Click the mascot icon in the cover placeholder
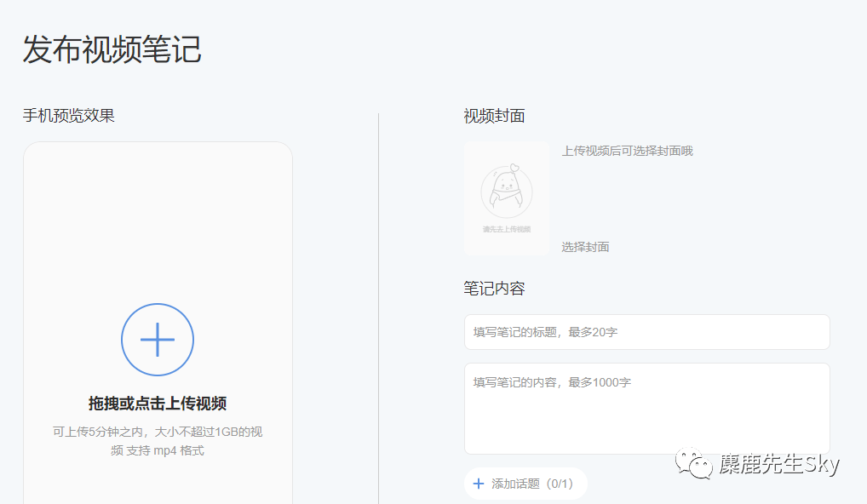This screenshot has width=867, height=504. pos(506,189)
